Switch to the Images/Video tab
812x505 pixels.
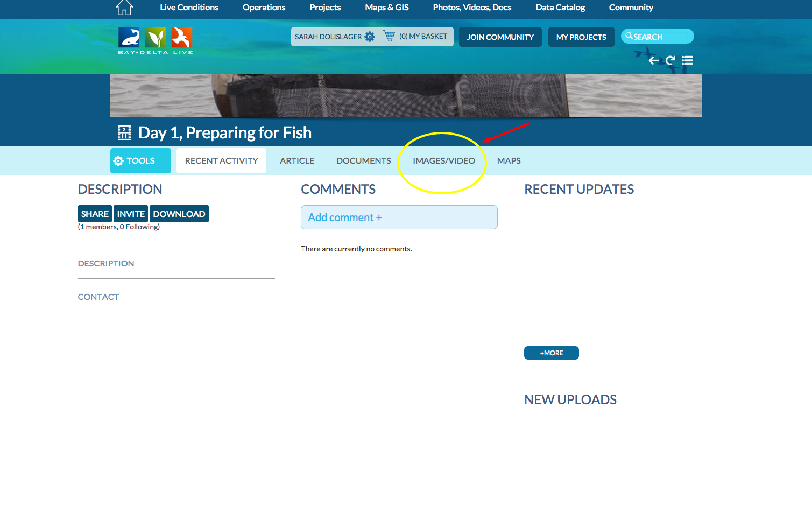(x=443, y=160)
